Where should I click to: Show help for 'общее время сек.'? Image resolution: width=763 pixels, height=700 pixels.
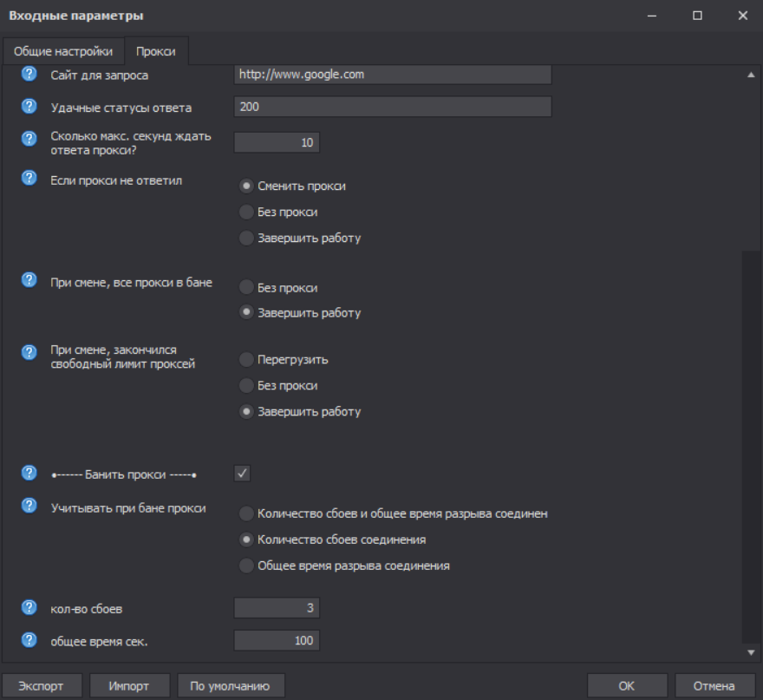(29, 640)
